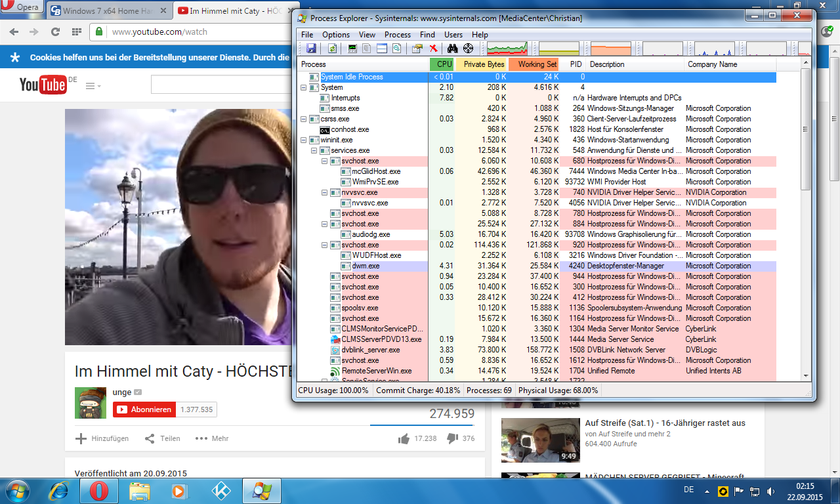Collapse svchost.exe PID 920 node
This screenshot has height=504, width=840.
pyautogui.click(x=325, y=245)
